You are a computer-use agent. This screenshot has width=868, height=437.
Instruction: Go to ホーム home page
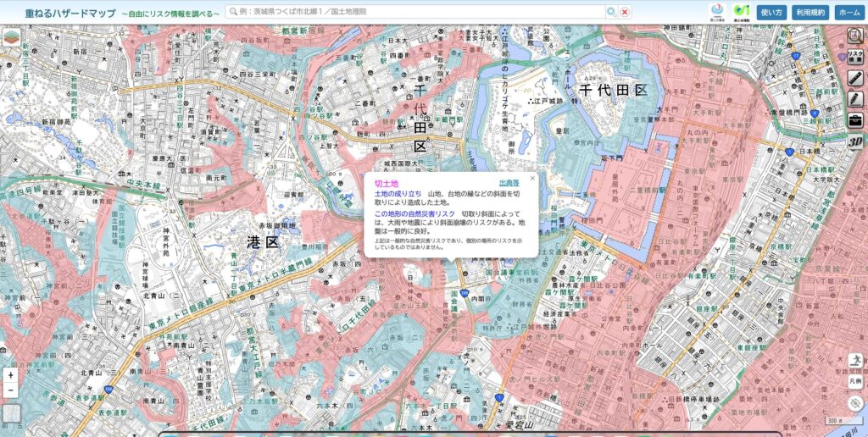(849, 12)
